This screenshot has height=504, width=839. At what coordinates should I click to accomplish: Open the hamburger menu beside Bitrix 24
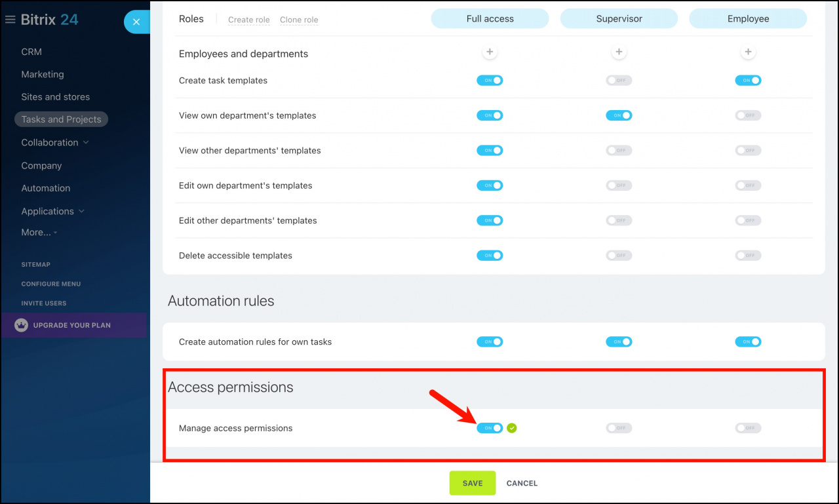tap(10, 20)
